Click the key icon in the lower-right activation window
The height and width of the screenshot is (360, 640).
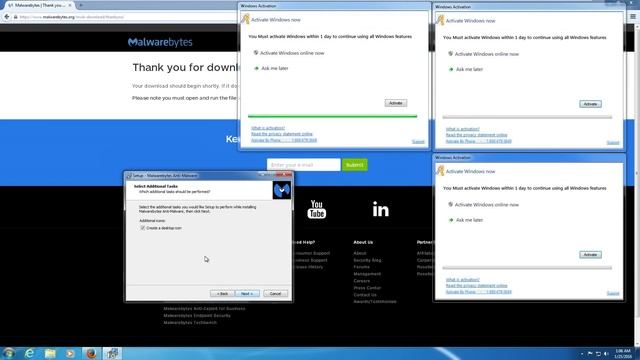(440, 171)
